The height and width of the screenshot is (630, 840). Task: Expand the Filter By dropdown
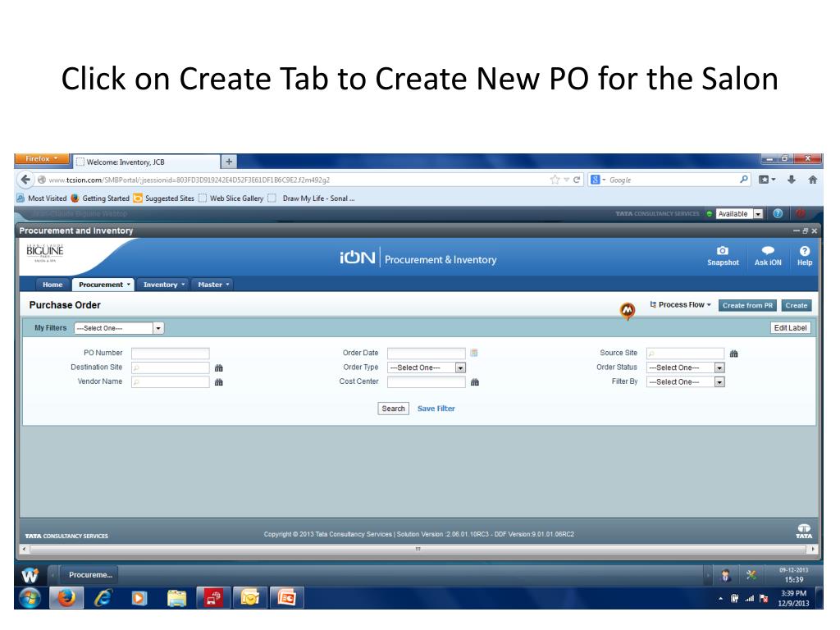point(719,382)
